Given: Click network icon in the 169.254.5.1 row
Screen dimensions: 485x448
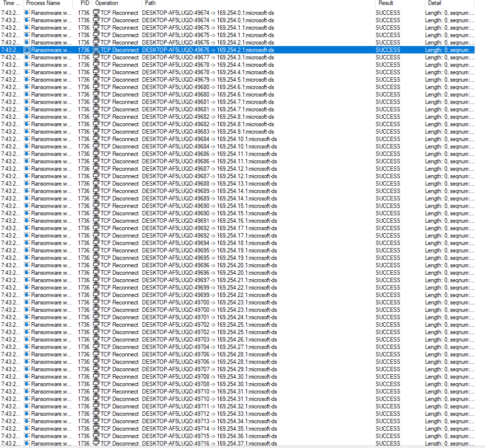Looking at the screenshot, I should [96, 80].
